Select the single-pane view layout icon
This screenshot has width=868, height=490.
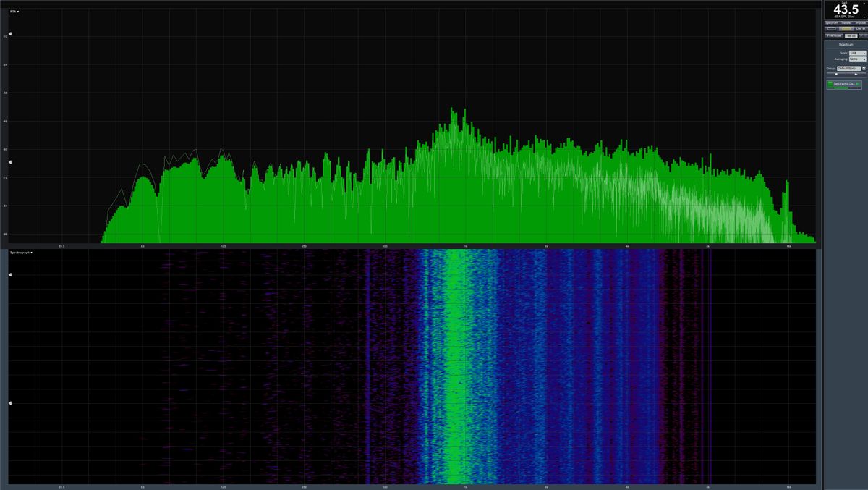[831, 29]
